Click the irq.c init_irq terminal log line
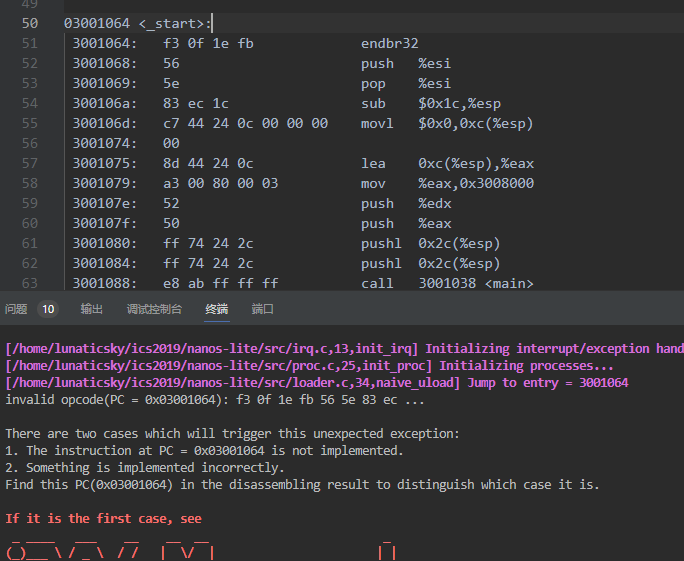This screenshot has width=684, height=561. coord(345,349)
